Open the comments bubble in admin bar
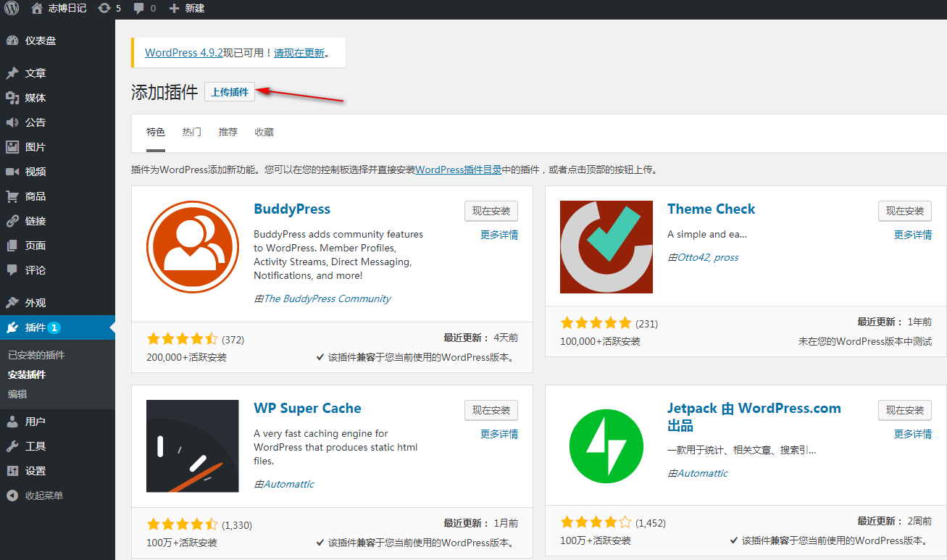This screenshot has height=560, width=947. (143, 9)
